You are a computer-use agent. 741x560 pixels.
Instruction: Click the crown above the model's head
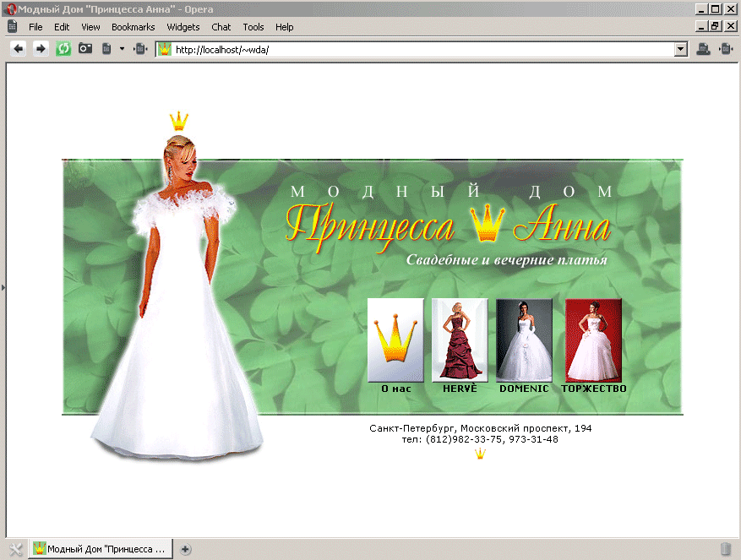(179, 121)
